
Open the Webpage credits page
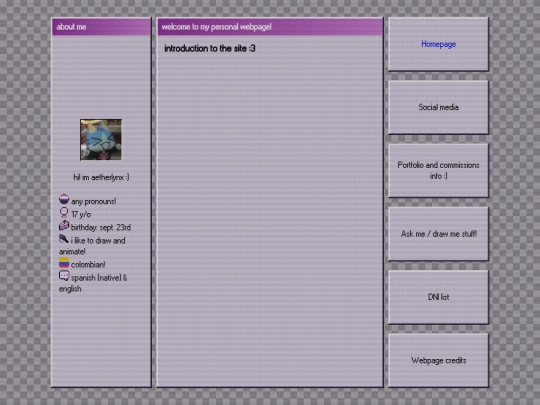[x=438, y=360]
